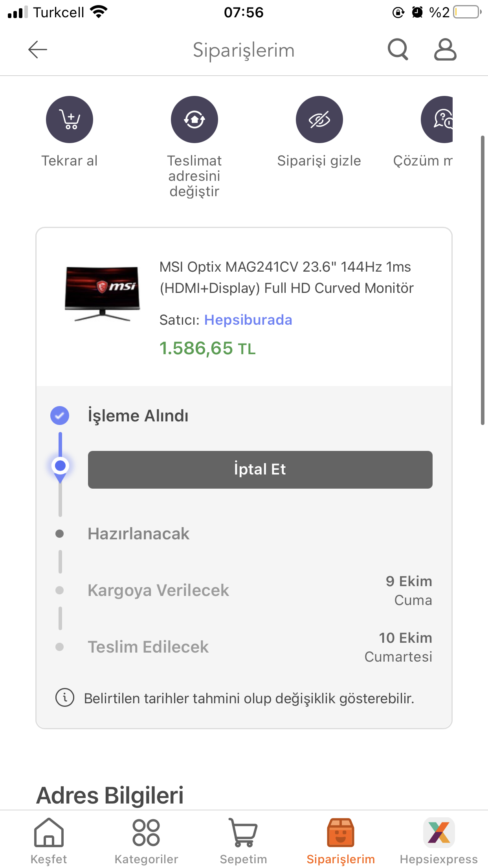Click the İşleme Alındı checkmark step
Viewport: 488px width, 868px height.
(60, 416)
